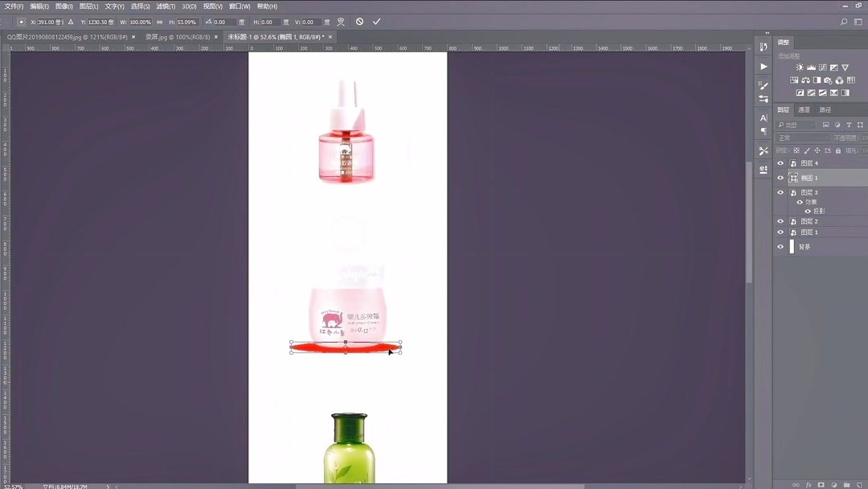868x489 pixels.
Task: Hide the 图层 4 layer
Action: click(x=780, y=163)
